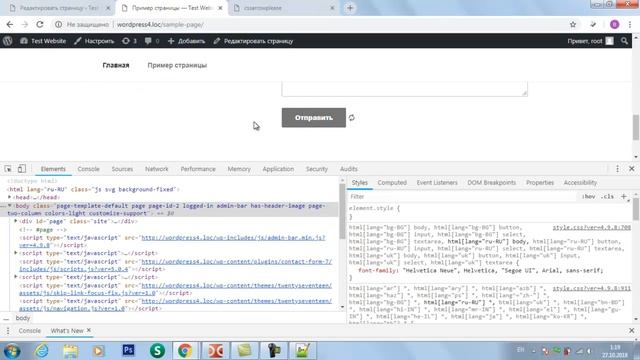Switch to the Console tab in DevTools
This screenshot has width=640, height=360.
(89, 169)
